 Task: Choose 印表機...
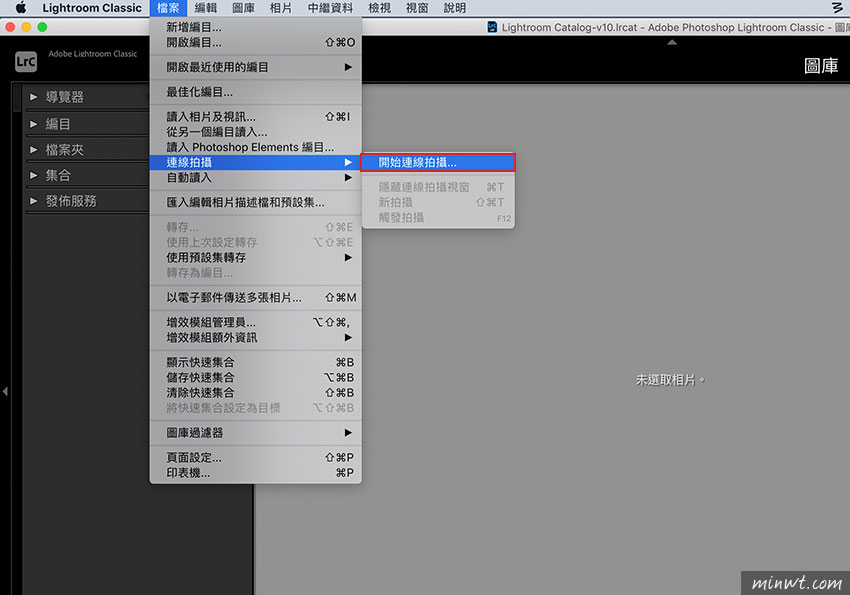tap(255, 473)
